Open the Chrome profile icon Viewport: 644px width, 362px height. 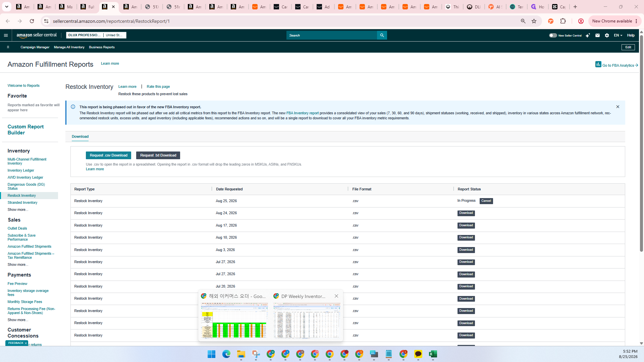(x=581, y=21)
